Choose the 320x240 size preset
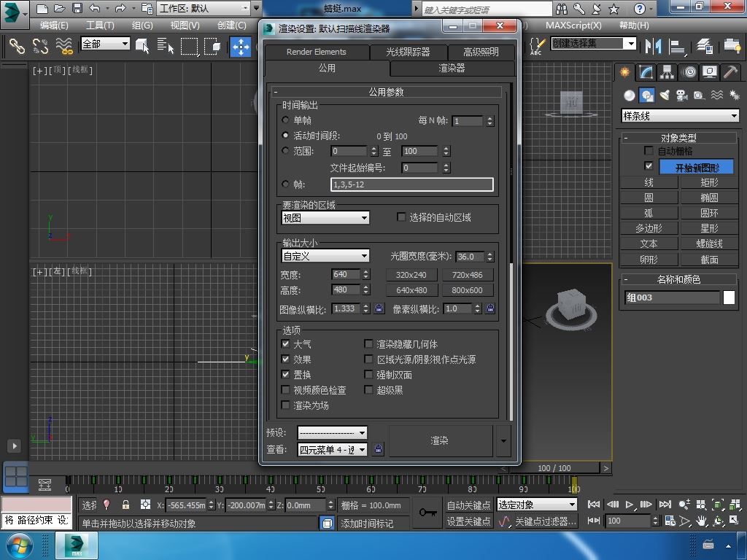747x560 pixels. [411, 275]
